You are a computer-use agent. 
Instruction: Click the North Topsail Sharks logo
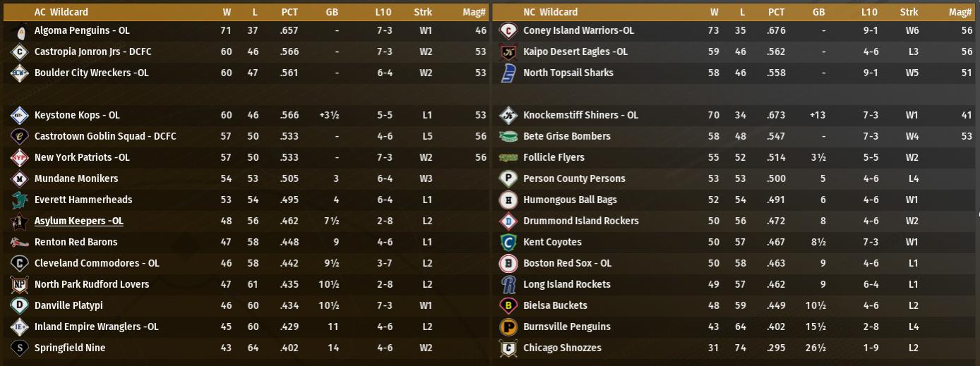click(x=508, y=73)
